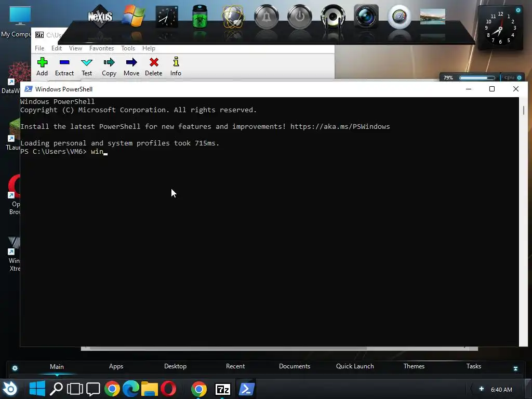
Task: Open the chat bubble icon on taskbar
Action: [x=93, y=389]
